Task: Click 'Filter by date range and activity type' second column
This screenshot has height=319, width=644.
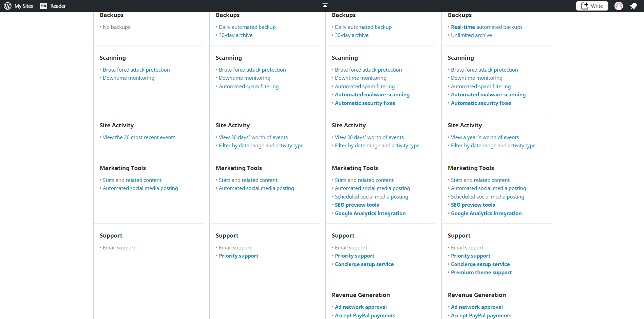Action: pos(261,146)
